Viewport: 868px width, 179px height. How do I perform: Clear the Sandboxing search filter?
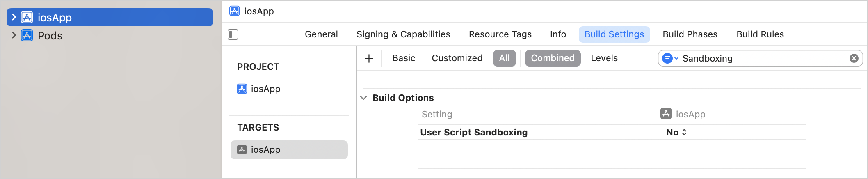coord(854,58)
